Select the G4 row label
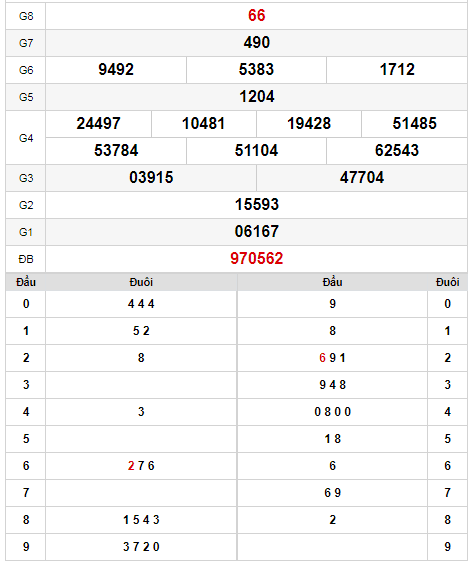Image resolution: width=471 pixels, height=566 pixels. (26, 138)
